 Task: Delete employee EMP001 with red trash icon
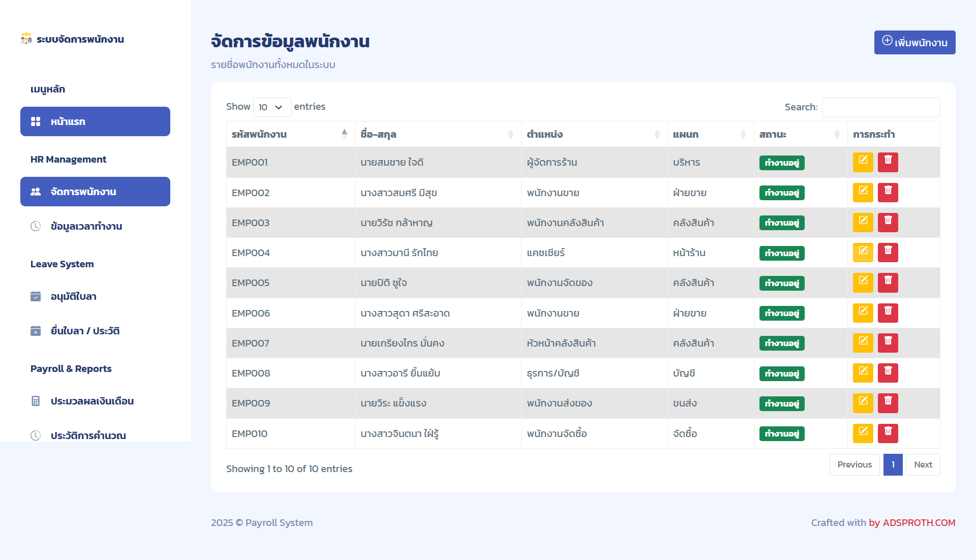888,163
